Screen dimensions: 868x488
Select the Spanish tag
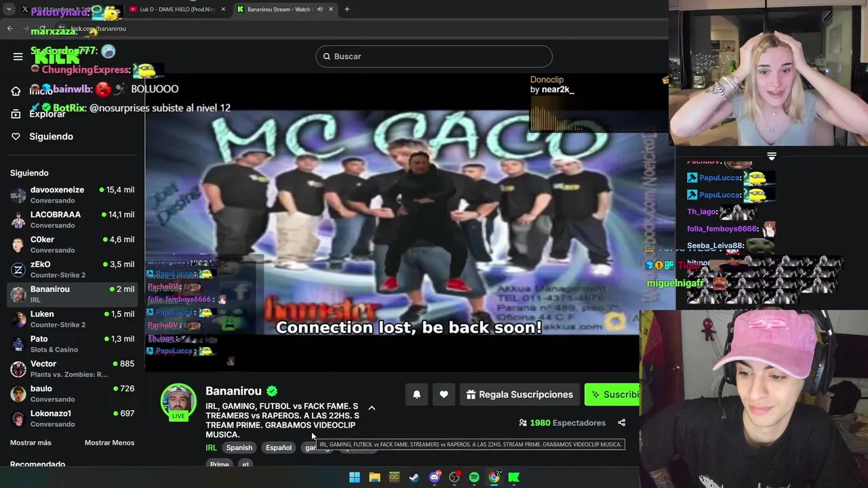(239, 447)
